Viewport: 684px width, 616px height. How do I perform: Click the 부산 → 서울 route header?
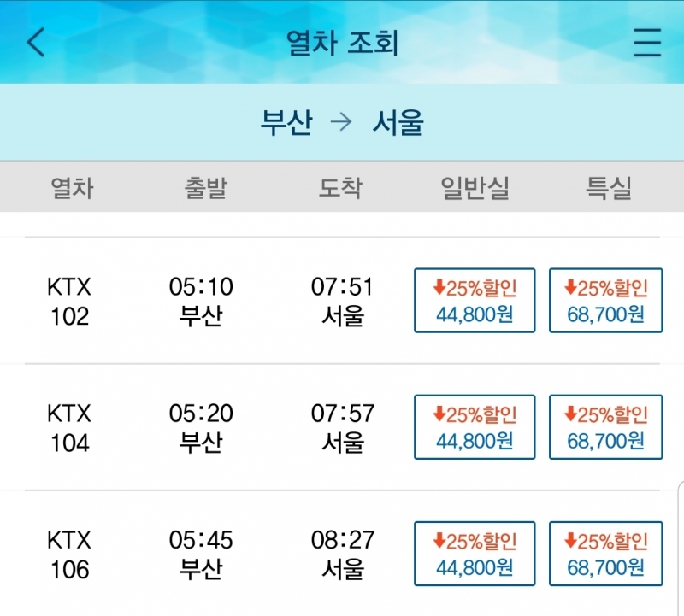342,123
